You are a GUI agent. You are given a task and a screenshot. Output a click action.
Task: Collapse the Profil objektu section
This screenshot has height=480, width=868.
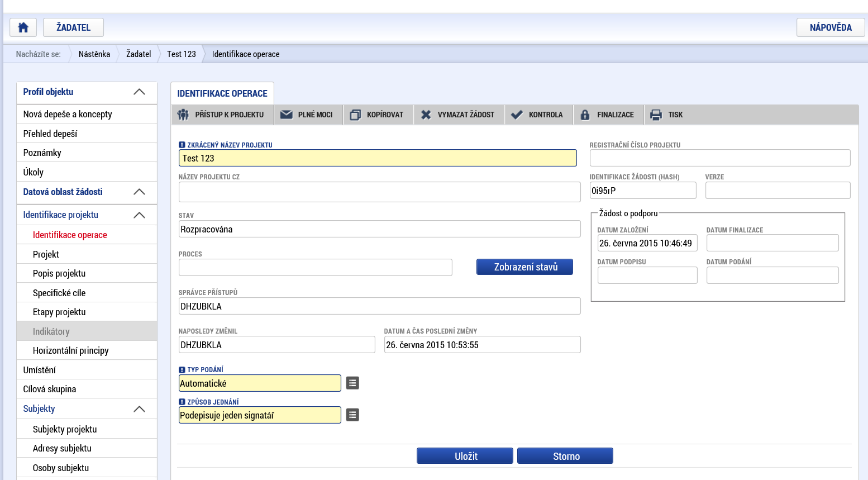(x=140, y=92)
